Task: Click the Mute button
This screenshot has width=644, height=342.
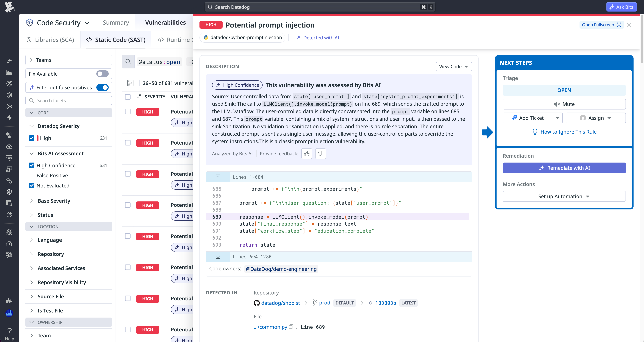Action: click(x=564, y=104)
